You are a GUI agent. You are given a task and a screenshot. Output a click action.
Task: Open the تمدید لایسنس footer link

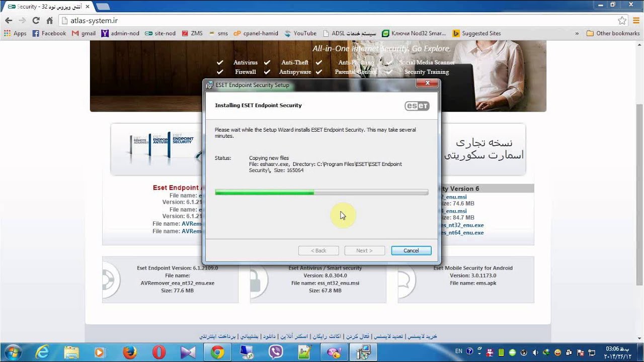point(387,336)
